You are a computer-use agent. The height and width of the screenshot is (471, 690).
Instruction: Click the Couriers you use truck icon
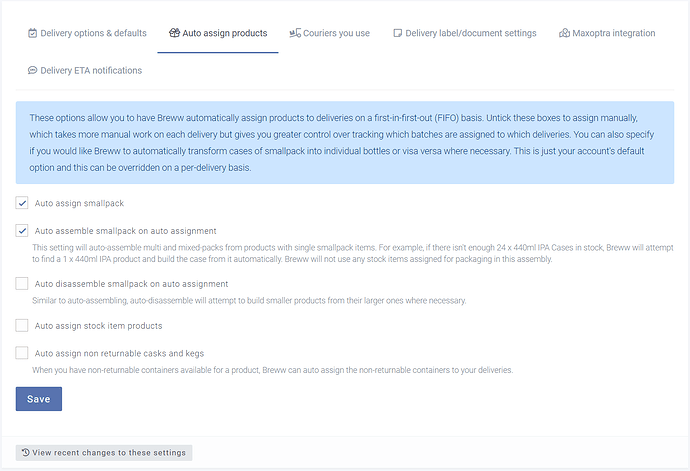(295, 34)
